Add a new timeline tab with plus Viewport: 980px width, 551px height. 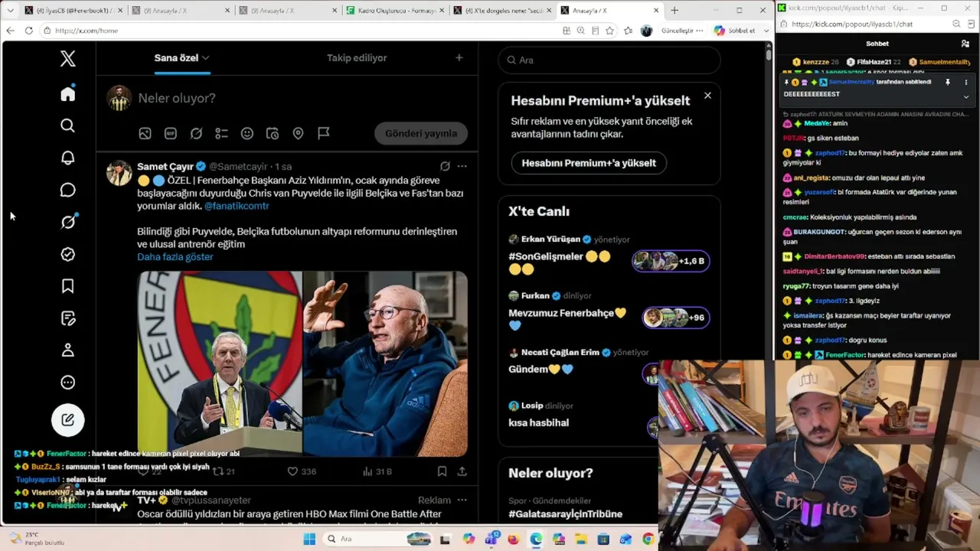point(459,57)
